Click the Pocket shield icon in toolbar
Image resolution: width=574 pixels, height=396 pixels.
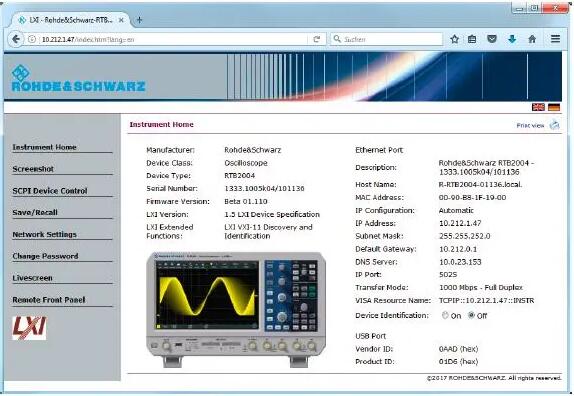coord(492,39)
